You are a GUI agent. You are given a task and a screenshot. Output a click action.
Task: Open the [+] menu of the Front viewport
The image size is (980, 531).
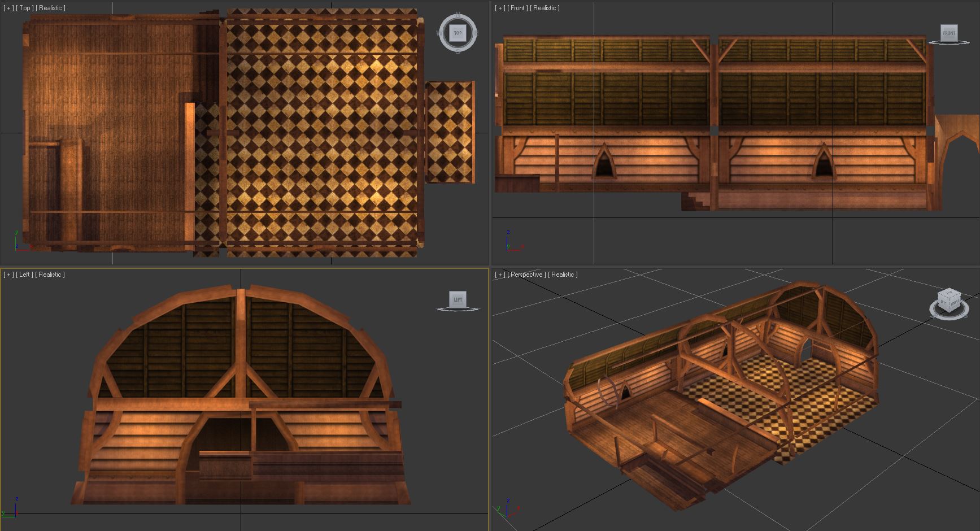(x=500, y=8)
